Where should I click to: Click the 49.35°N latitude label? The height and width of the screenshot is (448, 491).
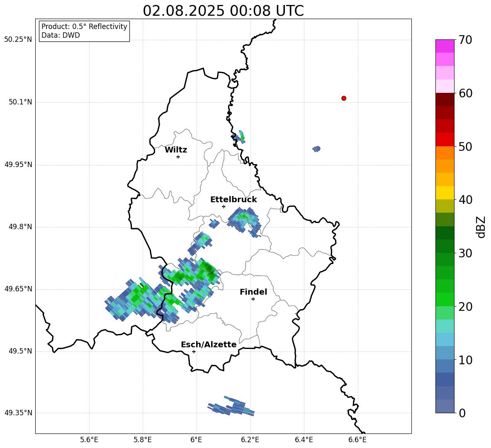18,413
